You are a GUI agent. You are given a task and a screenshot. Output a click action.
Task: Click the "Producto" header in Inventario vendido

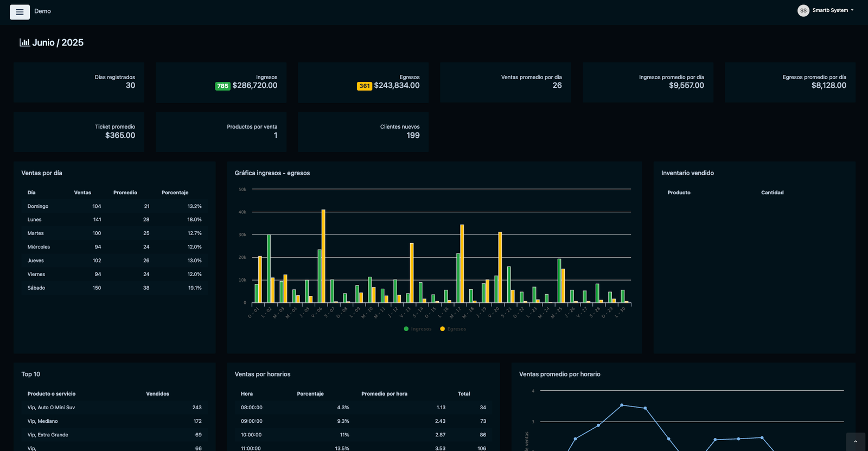tap(679, 193)
